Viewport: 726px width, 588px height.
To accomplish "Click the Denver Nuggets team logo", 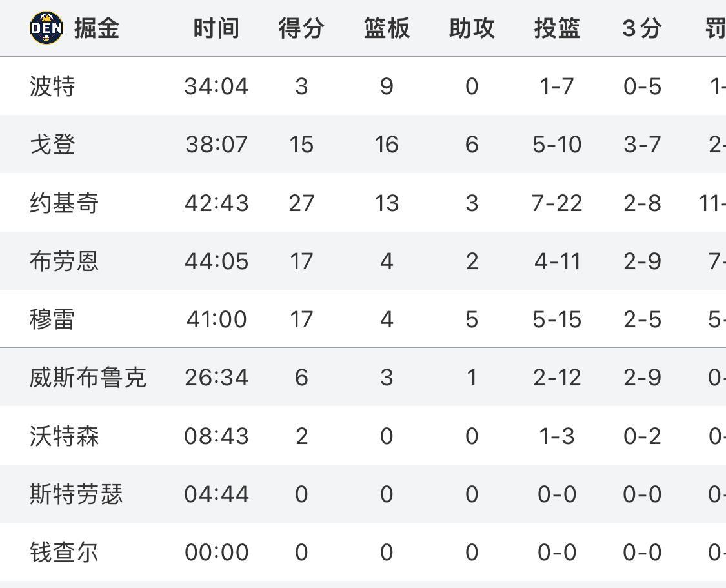I will pyautogui.click(x=46, y=28).
